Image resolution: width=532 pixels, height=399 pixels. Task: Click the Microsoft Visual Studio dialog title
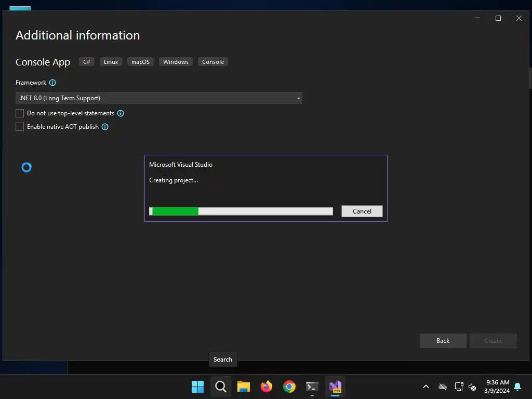tap(181, 165)
